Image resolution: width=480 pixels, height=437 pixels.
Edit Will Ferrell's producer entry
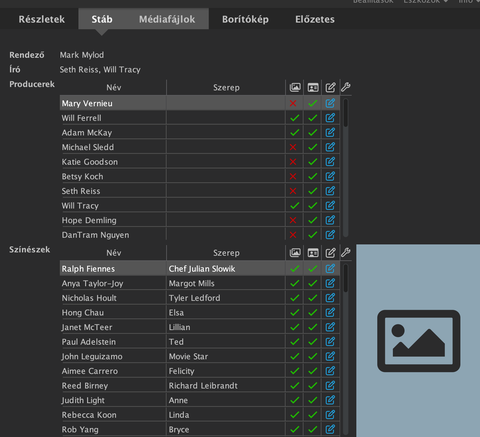pos(330,118)
